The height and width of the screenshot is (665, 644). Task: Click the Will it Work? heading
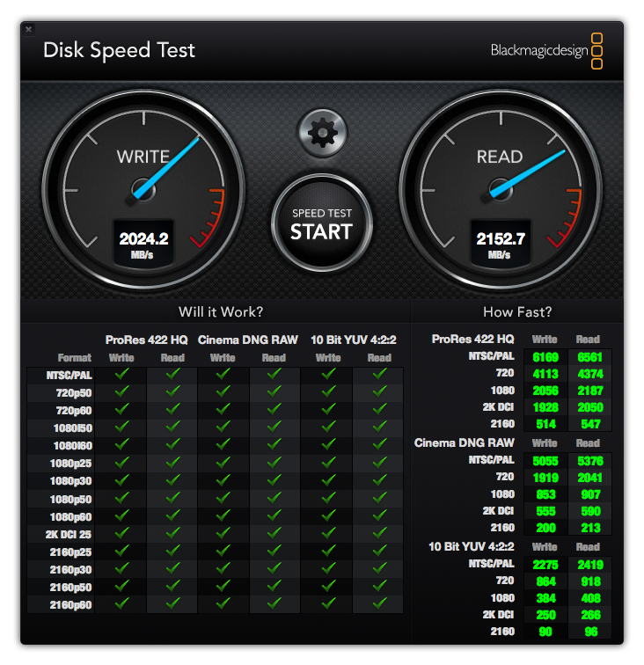tap(221, 312)
